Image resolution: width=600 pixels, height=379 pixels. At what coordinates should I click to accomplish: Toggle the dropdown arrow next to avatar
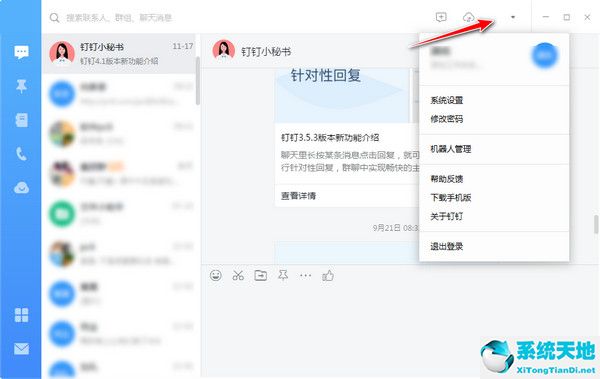point(513,17)
